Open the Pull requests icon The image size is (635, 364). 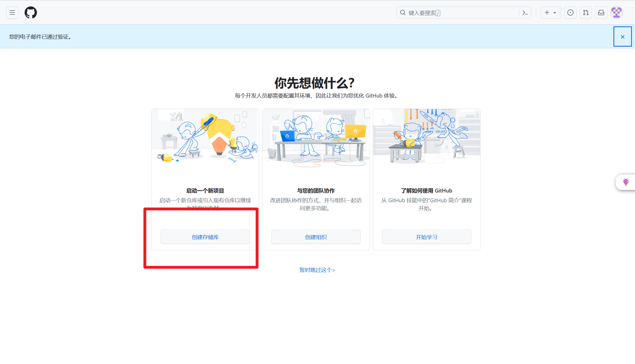tap(585, 13)
